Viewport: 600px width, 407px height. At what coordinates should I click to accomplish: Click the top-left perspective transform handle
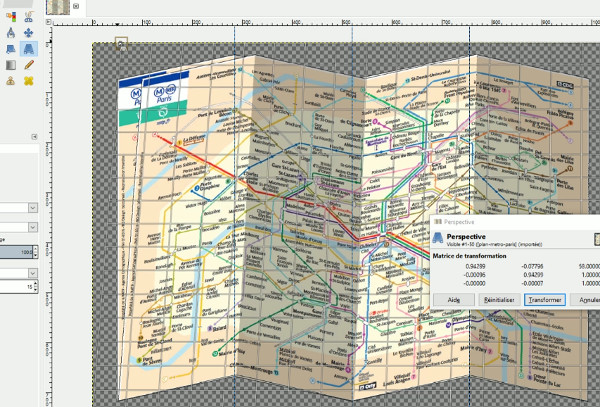tap(121, 43)
